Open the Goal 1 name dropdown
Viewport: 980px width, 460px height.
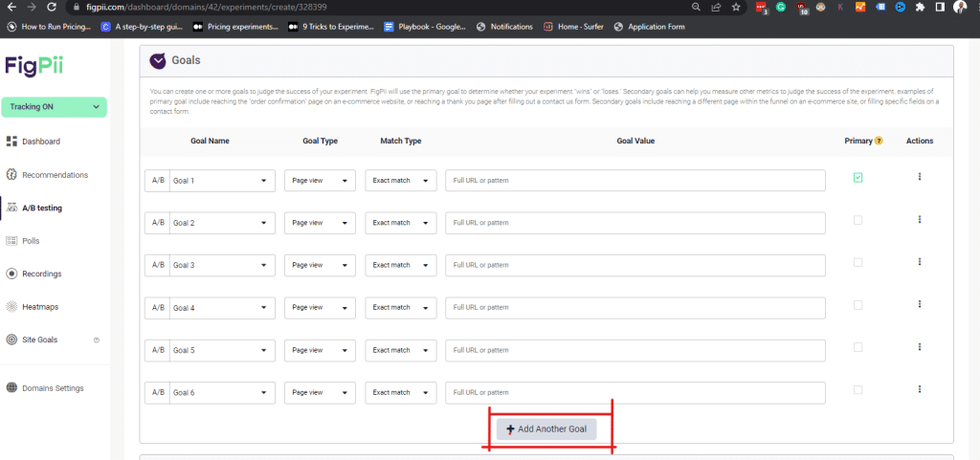coord(222,181)
